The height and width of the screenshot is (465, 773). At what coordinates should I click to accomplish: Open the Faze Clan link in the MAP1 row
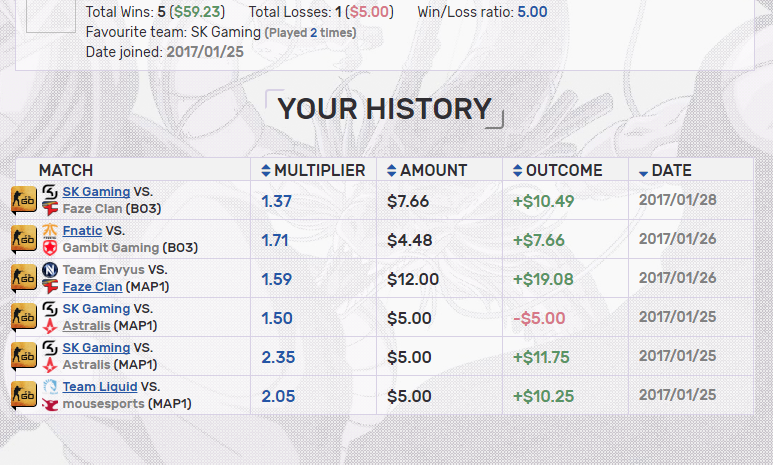92,287
